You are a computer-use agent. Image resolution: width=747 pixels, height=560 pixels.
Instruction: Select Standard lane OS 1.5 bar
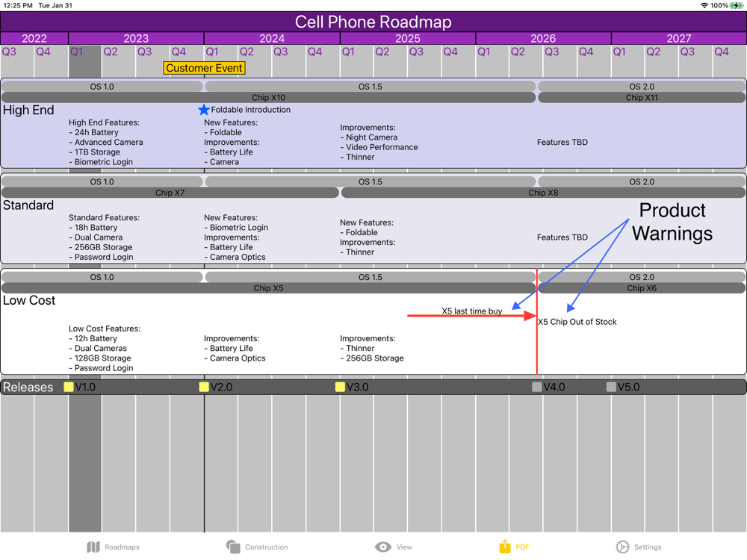[371, 182]
